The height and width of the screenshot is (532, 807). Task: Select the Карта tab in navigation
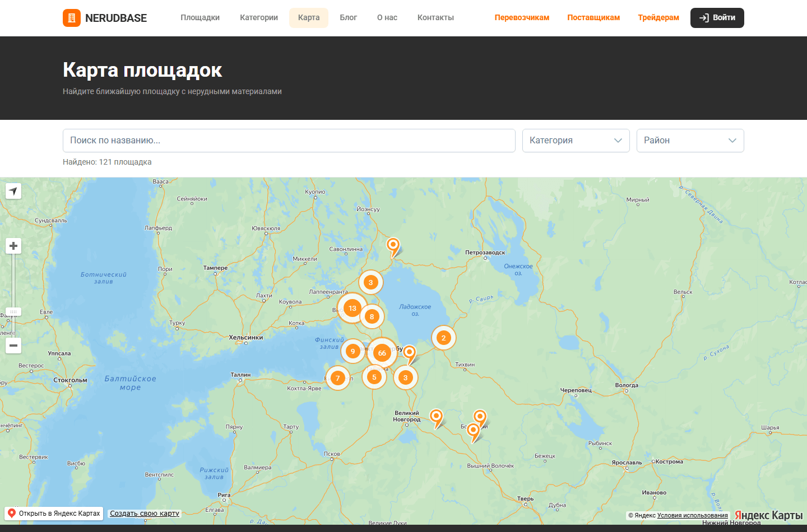point(309,18)
